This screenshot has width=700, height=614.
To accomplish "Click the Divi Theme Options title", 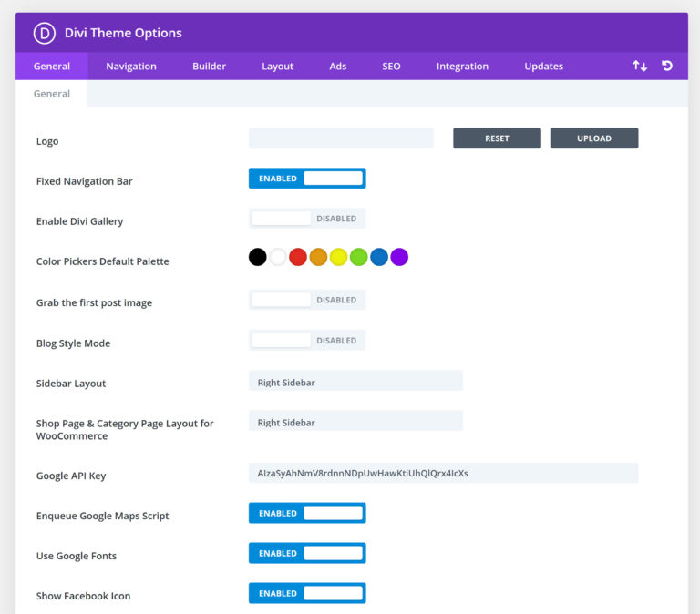I will 123,33.
